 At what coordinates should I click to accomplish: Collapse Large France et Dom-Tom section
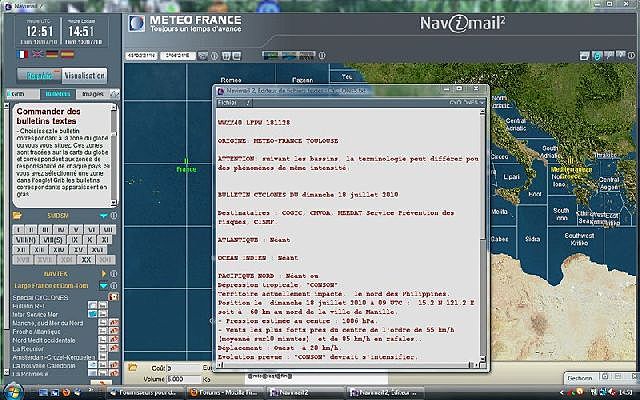click(x=104, y=286)
